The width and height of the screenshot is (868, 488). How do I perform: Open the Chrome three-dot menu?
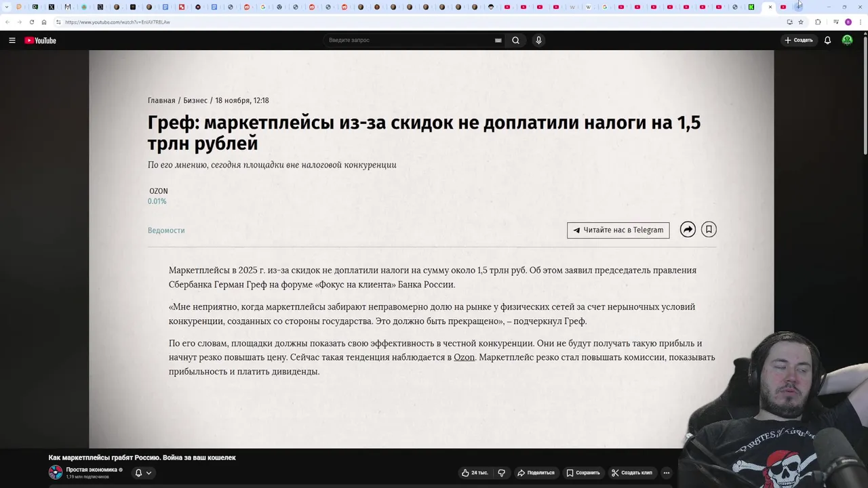coord(861,22)
